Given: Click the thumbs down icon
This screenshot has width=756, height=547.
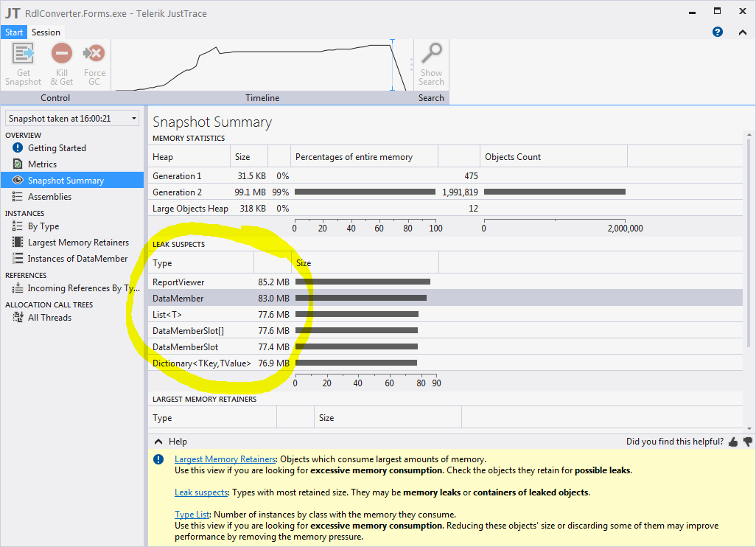Looking at the screenshot, I should click(x=748, y=442).
